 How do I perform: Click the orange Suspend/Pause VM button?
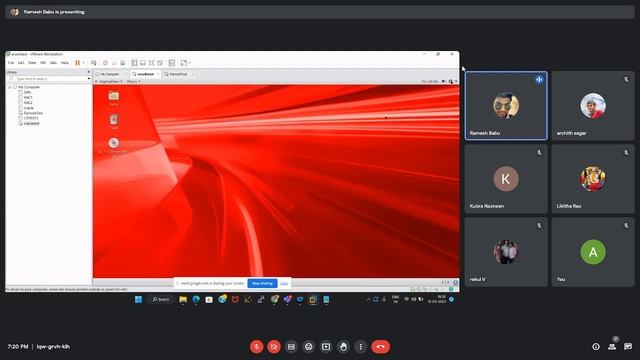[x=77, y=63]
